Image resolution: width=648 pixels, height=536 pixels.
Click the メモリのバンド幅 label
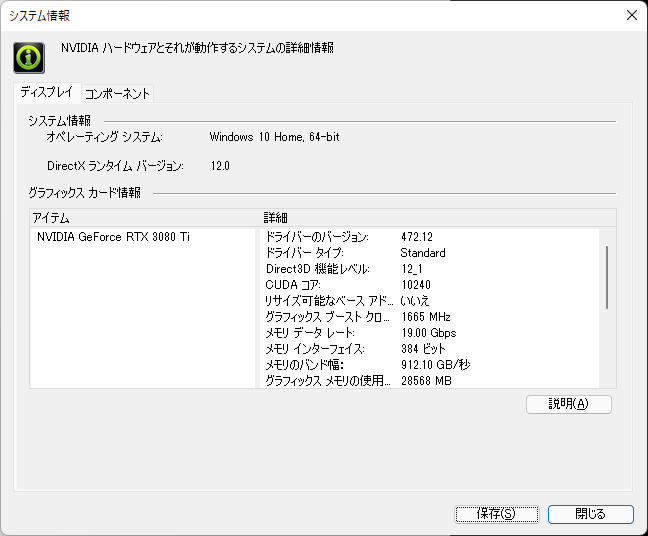[x=305, y=364]
